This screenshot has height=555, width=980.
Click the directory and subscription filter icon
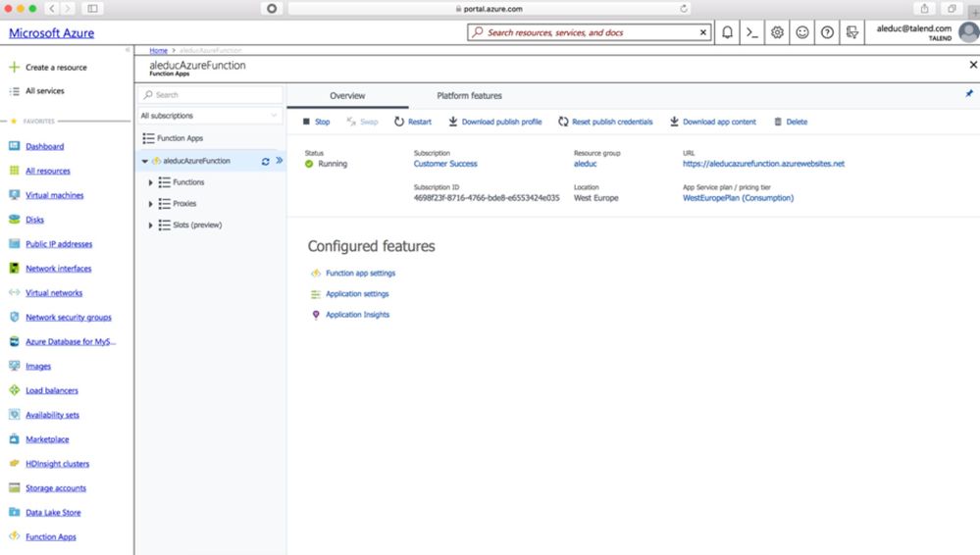click(851, 32)
